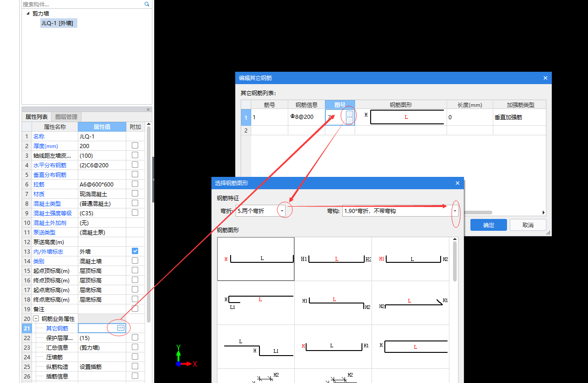Select shape H1 up and H2 down bend
This screenshot has height=383, width=588.
coord(333,303)
